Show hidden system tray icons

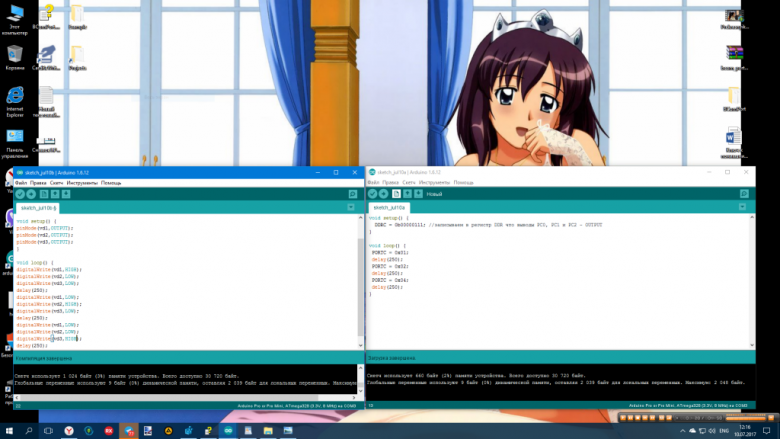click(682, 431)
